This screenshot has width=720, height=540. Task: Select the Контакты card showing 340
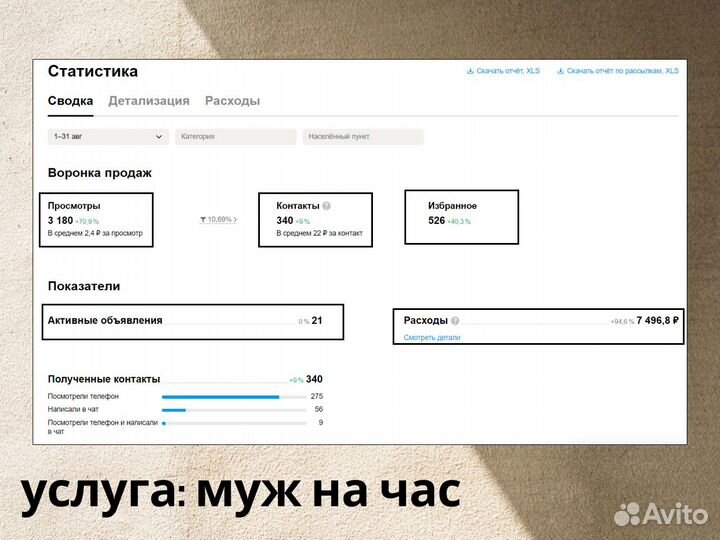[x=315, y=220]
